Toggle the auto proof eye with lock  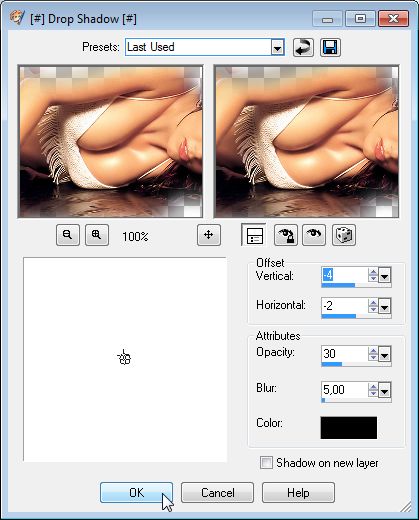(x=286, y=235)
